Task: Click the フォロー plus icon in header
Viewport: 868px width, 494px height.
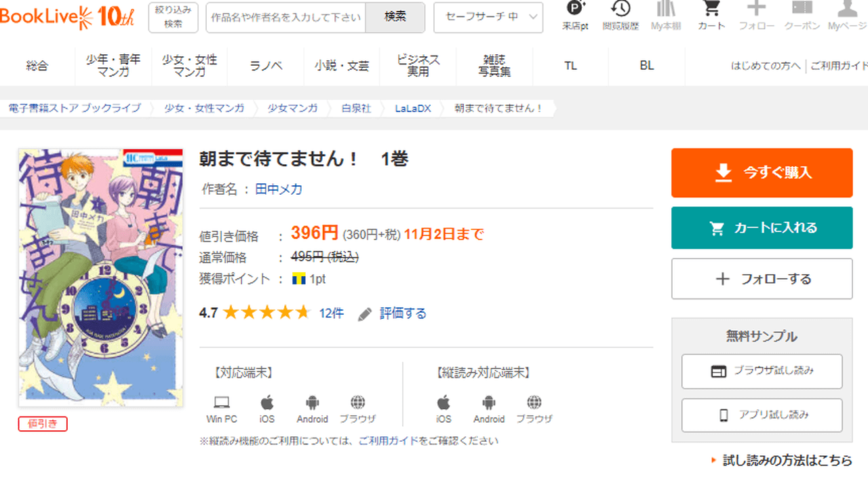Action: coord(756,16)
